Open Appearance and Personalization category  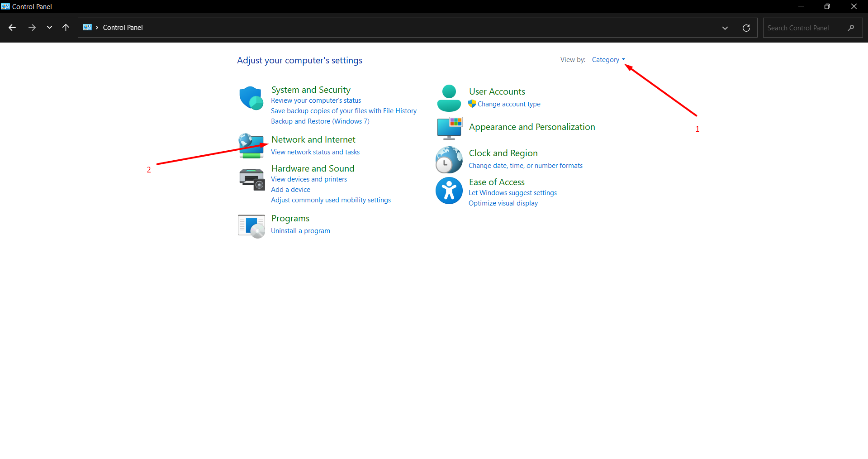(x=532, y=127)
